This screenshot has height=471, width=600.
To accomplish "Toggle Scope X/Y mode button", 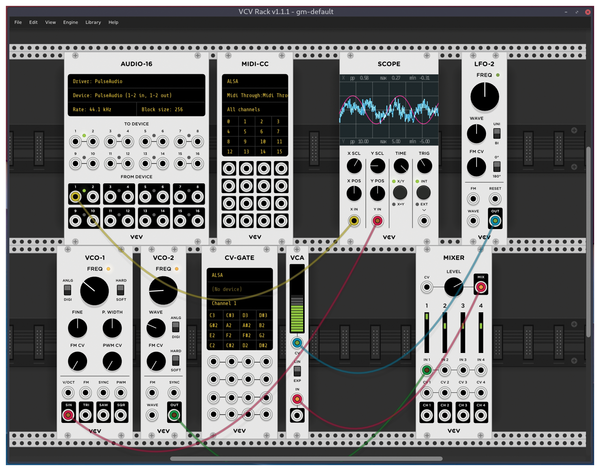I will click(400, 192).
